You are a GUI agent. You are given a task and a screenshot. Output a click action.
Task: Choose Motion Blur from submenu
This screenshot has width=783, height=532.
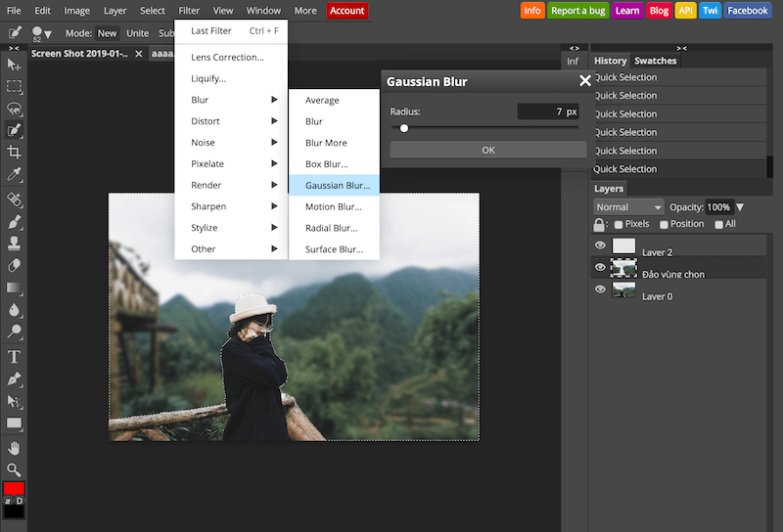click(334, 206)
